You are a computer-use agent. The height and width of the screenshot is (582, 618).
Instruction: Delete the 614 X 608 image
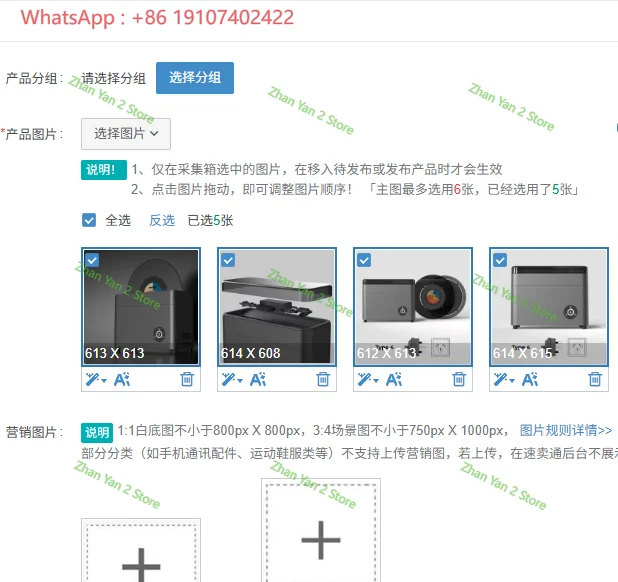tap(323, 379)
